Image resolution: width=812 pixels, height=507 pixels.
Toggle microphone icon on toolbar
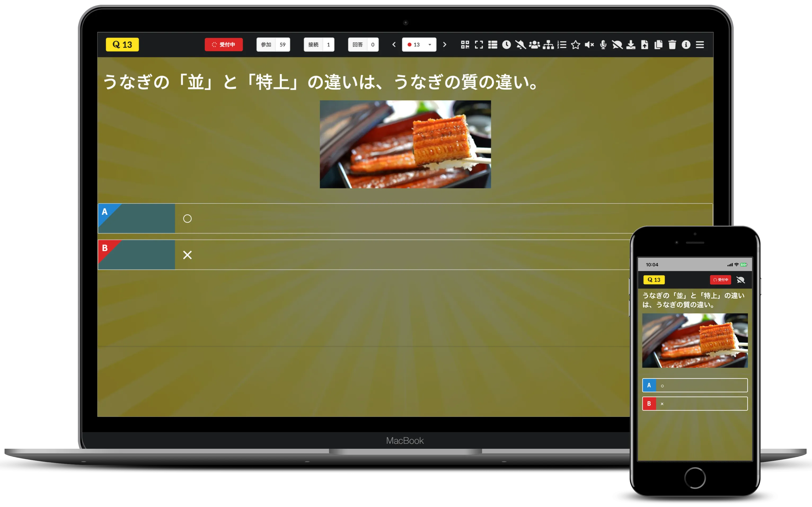603,45
